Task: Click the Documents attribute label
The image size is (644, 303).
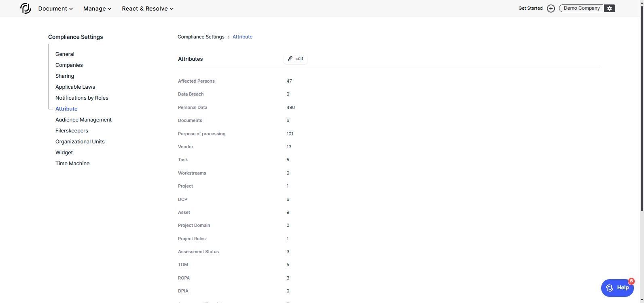Action: pyautogui.click(x=190, y=120)
